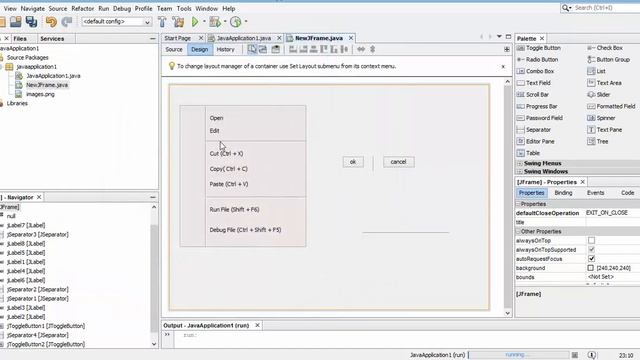Image resolution: width=640 pixels, height=360 pixels.
Task: Open the JavaApplication1.java editor tab
Action: [244, 38]
